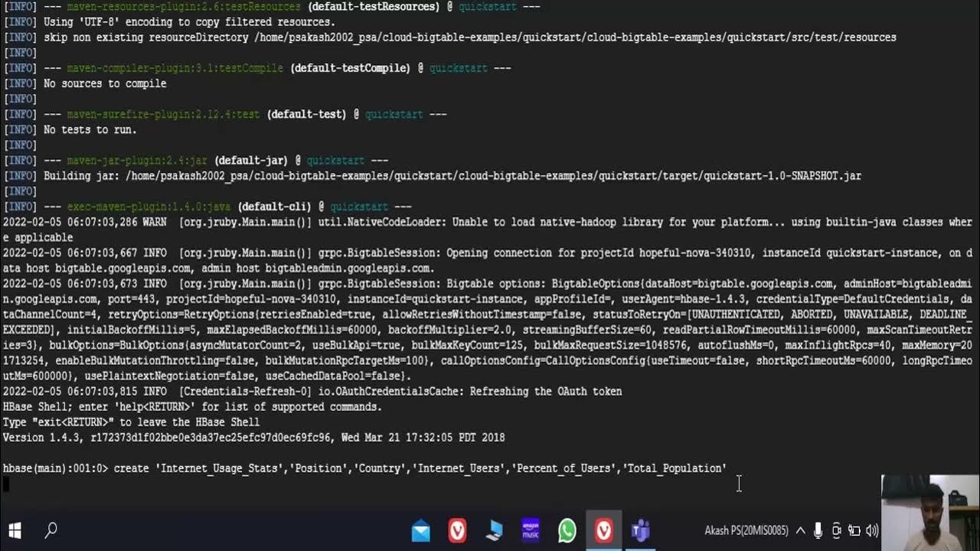Viewport: 980px width, 551px height.
Task: Click 'exec-maven-plugin:1.4.0:java' text
Action: (x=149, y=207)
